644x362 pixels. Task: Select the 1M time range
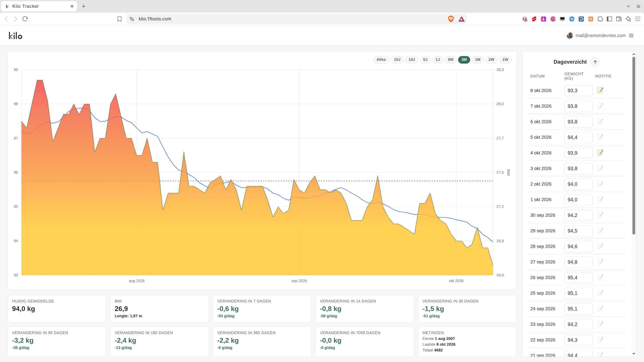477,60
